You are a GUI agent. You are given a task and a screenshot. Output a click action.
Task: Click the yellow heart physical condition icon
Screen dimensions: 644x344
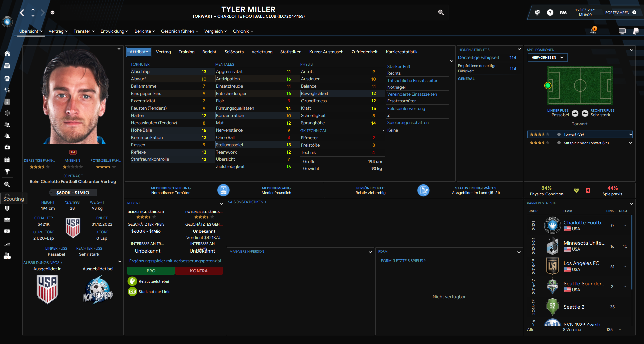pos(576,190)
